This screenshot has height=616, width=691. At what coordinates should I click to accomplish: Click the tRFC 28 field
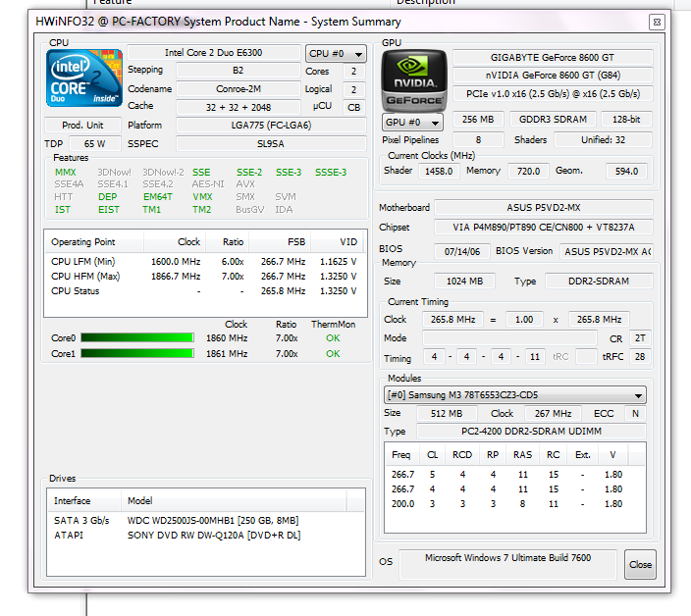coord(640,357)
